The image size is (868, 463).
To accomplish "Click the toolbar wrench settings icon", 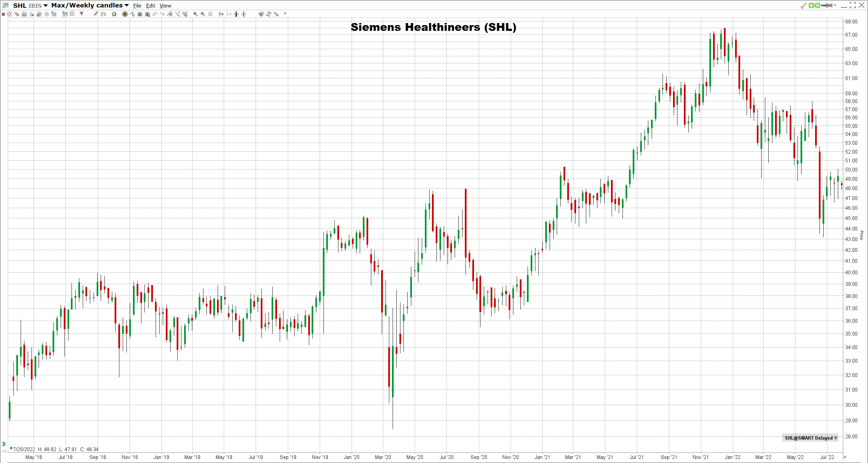I will (x=276, y=14).
